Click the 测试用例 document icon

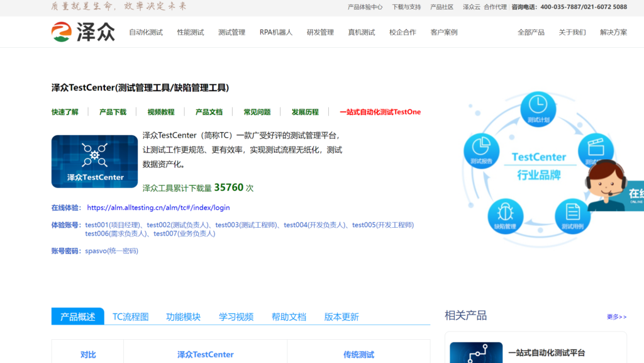(x=572, y=216)
